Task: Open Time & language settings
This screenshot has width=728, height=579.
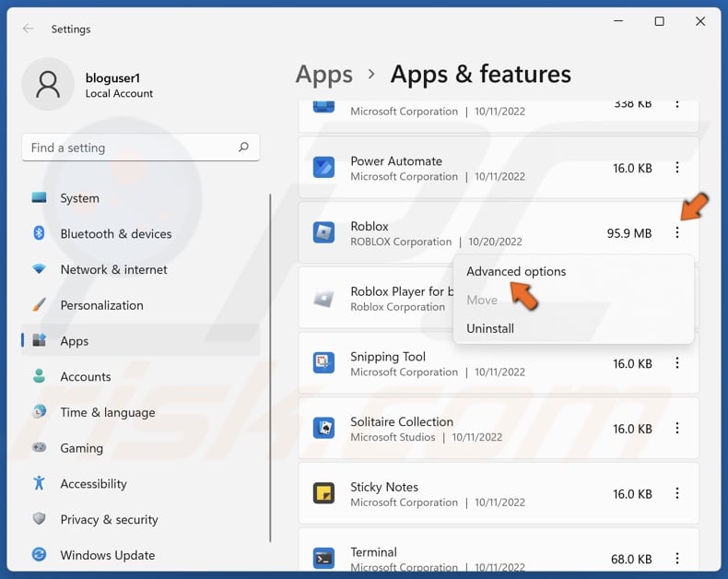Action: click(140, 412)
